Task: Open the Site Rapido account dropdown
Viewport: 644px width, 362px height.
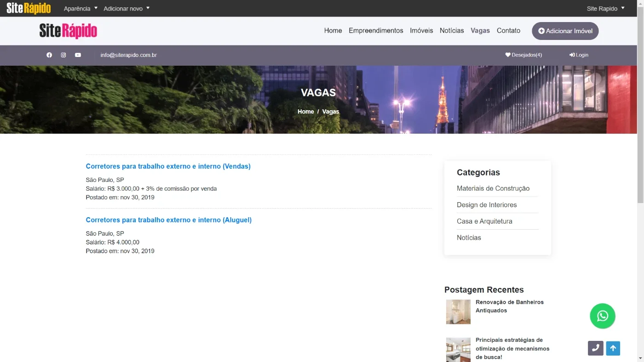Action: pos(606,8)
